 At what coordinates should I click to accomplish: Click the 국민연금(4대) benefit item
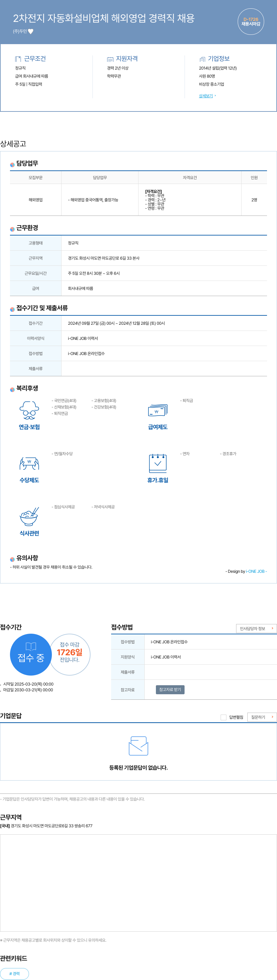[64, 400]
